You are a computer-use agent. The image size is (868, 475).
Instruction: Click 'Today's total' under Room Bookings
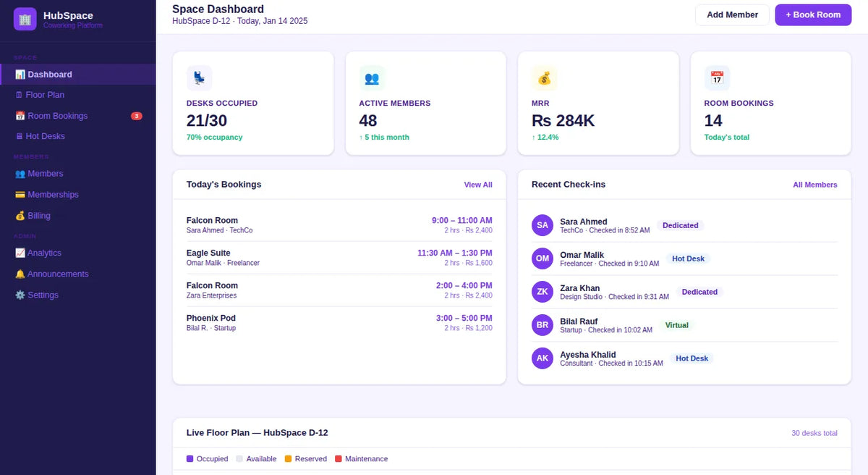click(x=727, y=137)
